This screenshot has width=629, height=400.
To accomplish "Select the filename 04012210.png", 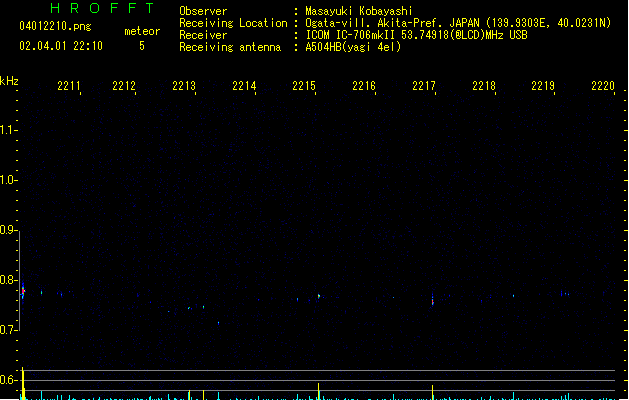I will tap(55, 26).
